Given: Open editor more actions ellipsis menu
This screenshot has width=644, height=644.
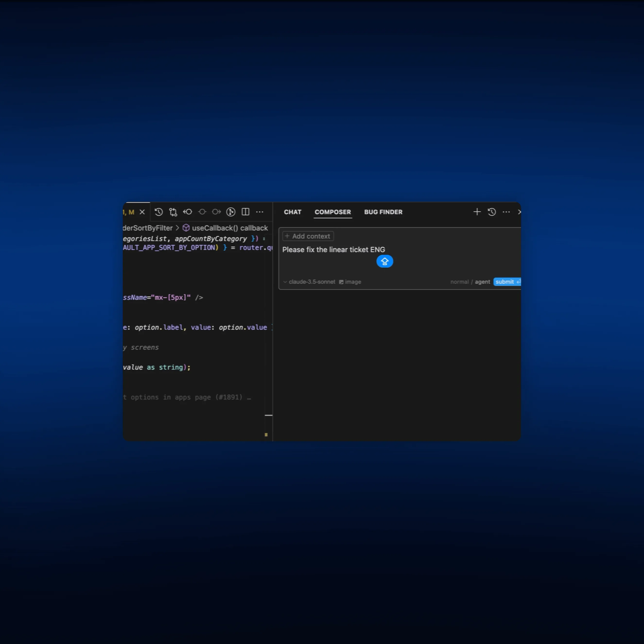Looking at the screenshot, I should [260, 212].
